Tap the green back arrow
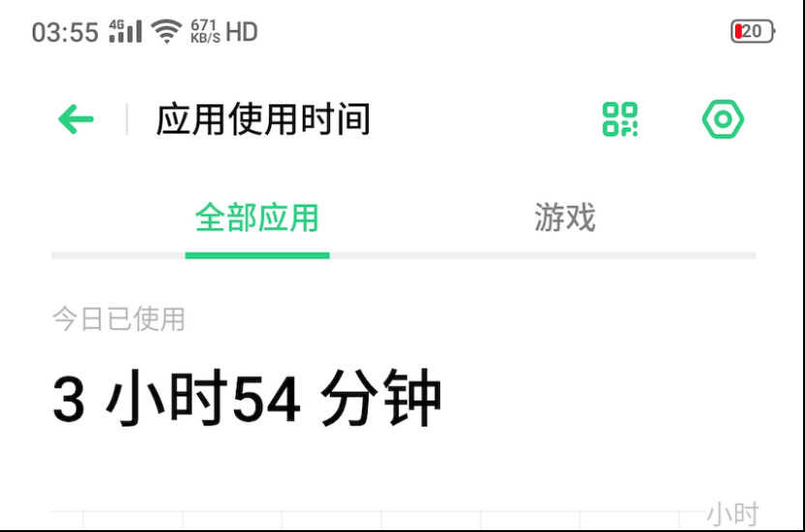 (76, 119)
